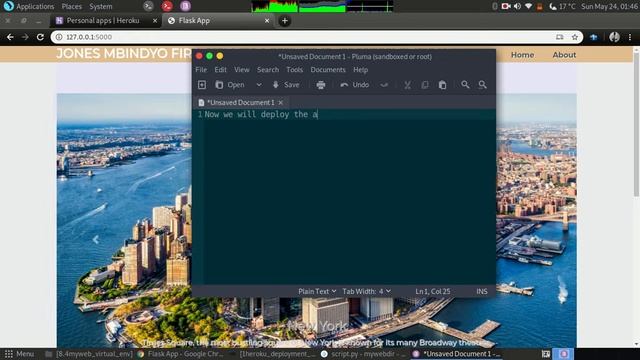Image resolution: width=640 pixels, height=360 pixels.
Task: Create new document in Pluma toolbar
Action: point(202,84)
